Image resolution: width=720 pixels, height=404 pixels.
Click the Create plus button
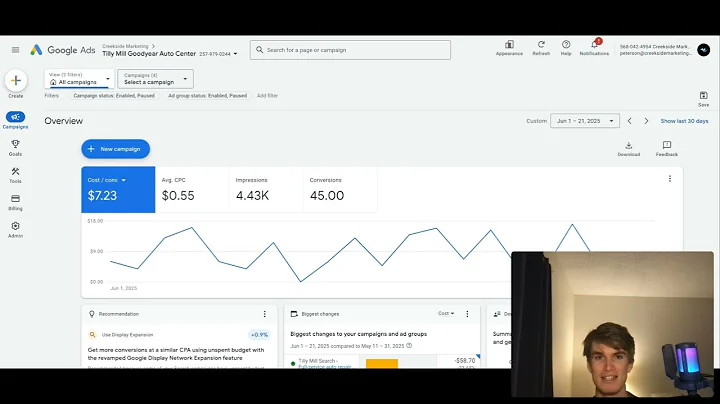[x=16, y=81]
